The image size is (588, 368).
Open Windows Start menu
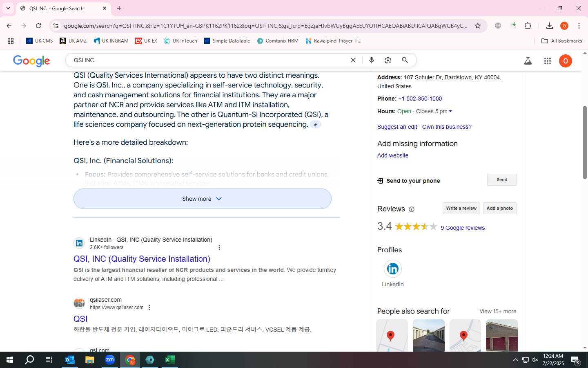pyautogui.click(x=10, y=360)
